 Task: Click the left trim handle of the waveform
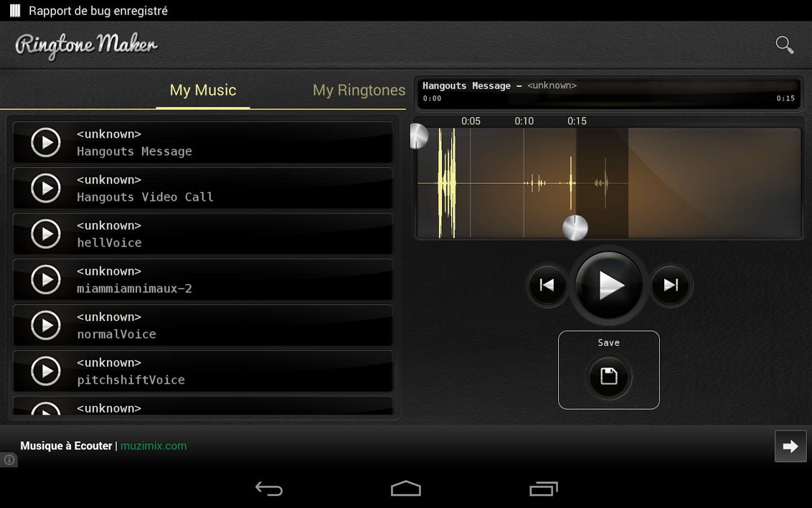418,137
